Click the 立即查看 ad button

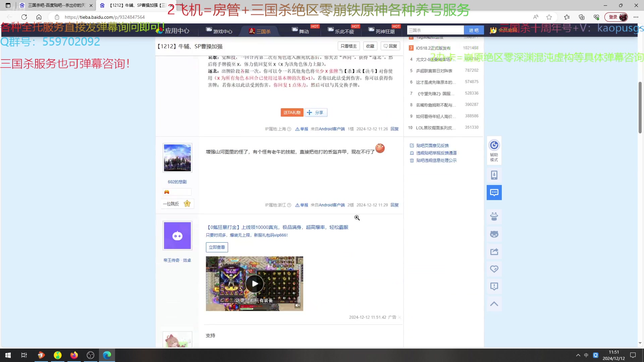(217, 247)
